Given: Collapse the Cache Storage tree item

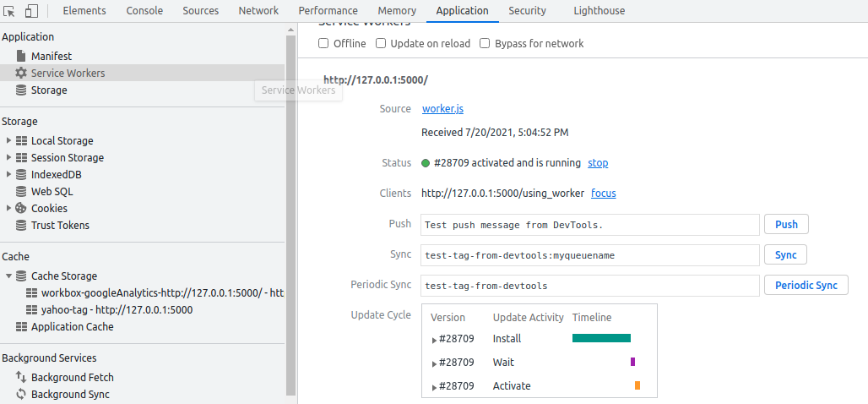Looking at the screenshot, I should pos(9,276).
